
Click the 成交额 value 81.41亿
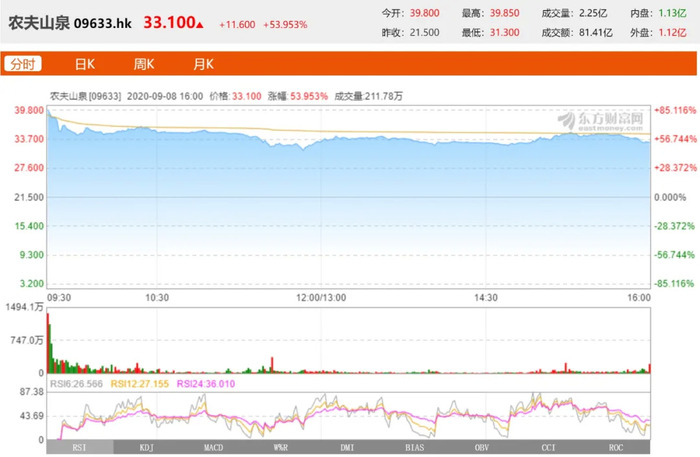(x=596, y=33)
